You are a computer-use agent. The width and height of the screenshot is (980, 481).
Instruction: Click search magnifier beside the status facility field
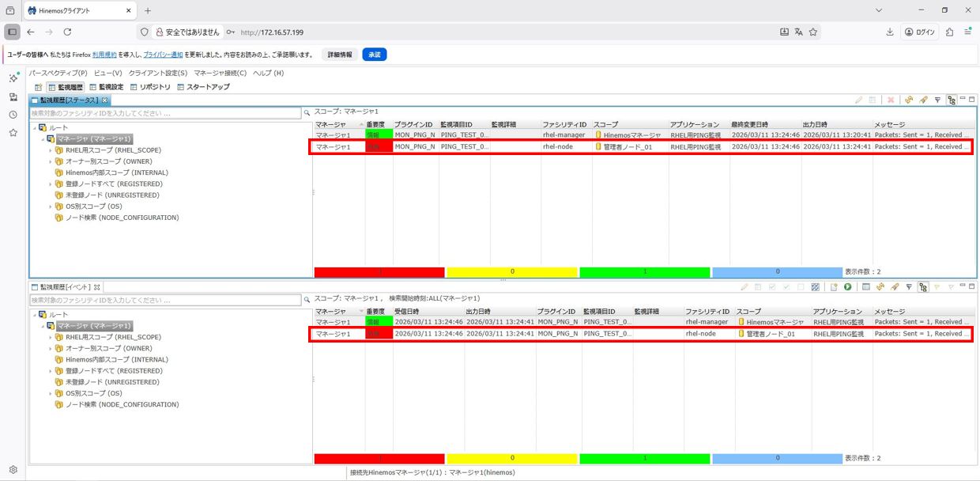pyautogui.click(x=307, y=113)
